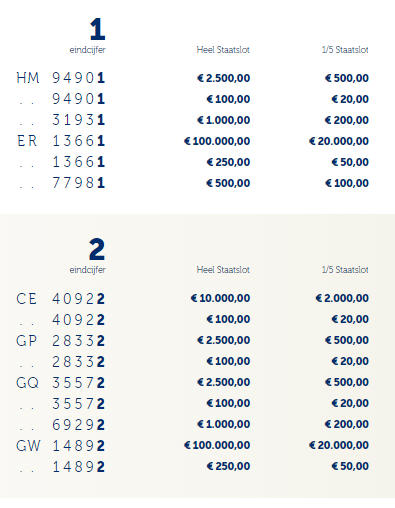This screenshot has height=508, width=395.
Task: Select lot number GW 148922
Action: click(x=61, y=445)
